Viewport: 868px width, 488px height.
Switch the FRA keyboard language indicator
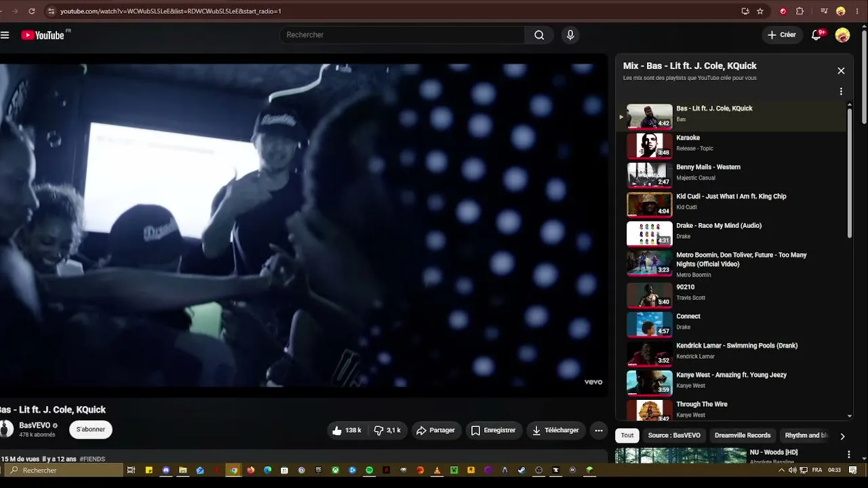coord(817,470)
